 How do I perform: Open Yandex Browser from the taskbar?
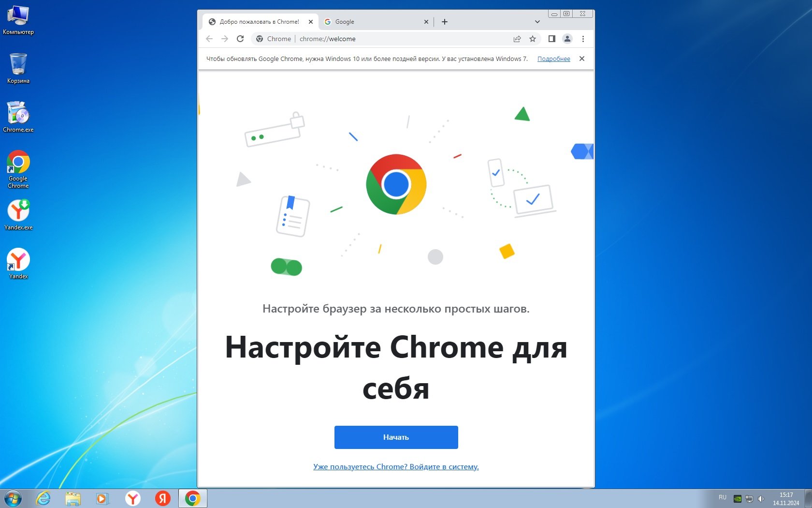pyautogui.click(x=133, y=498)
